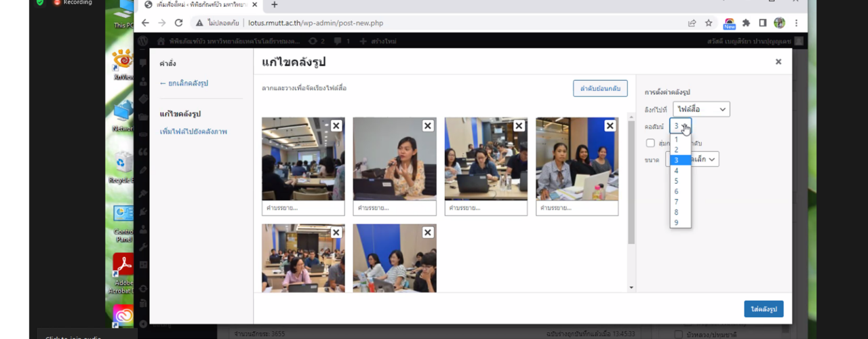868x339 pixels.
Task: Open the Chrome three-dot menu
Action: (x=796, y=22)
